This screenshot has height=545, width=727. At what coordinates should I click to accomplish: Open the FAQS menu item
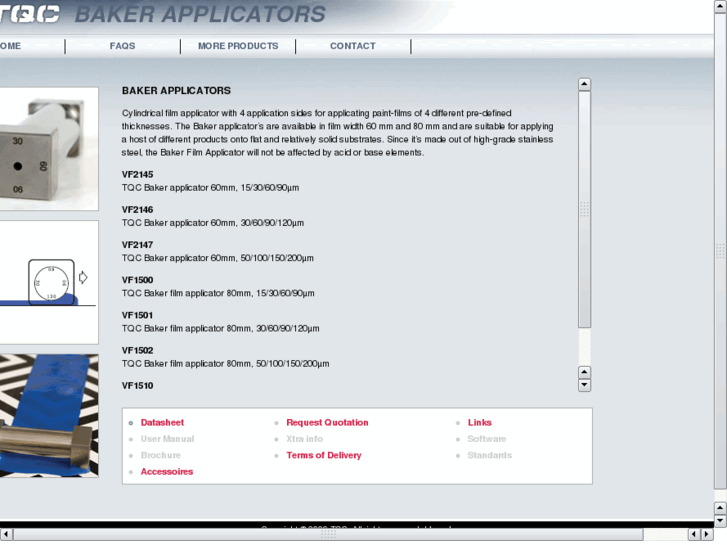click(x=122, y=46)
